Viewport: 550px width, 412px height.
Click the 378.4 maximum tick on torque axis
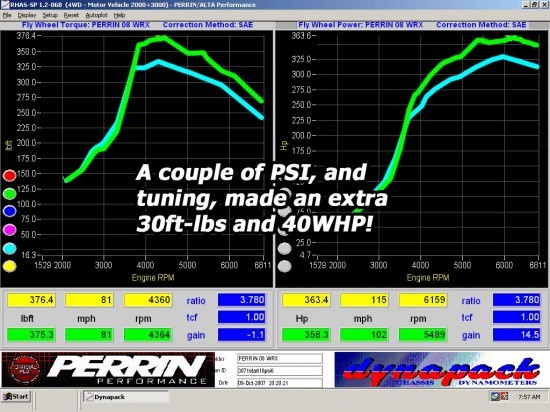26,35
